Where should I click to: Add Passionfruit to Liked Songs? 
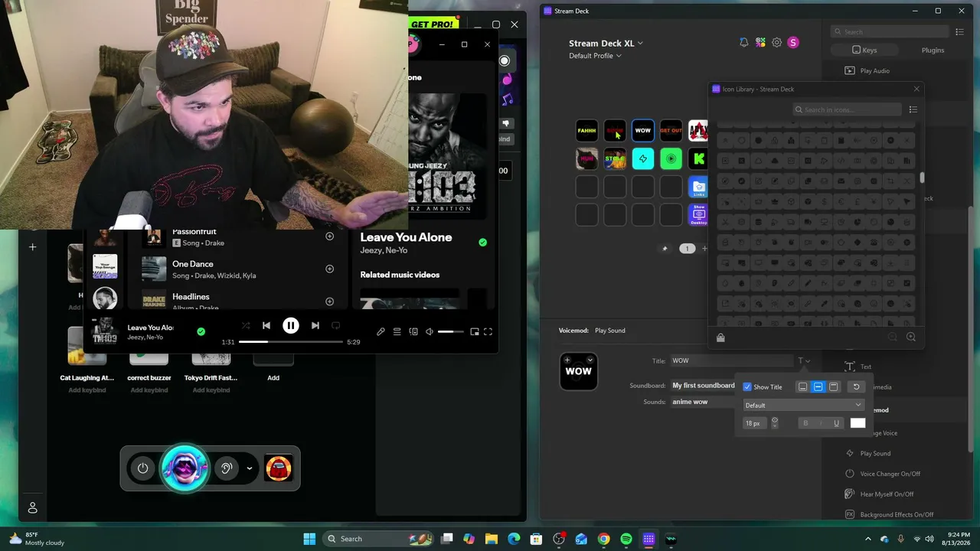(329, 236)
